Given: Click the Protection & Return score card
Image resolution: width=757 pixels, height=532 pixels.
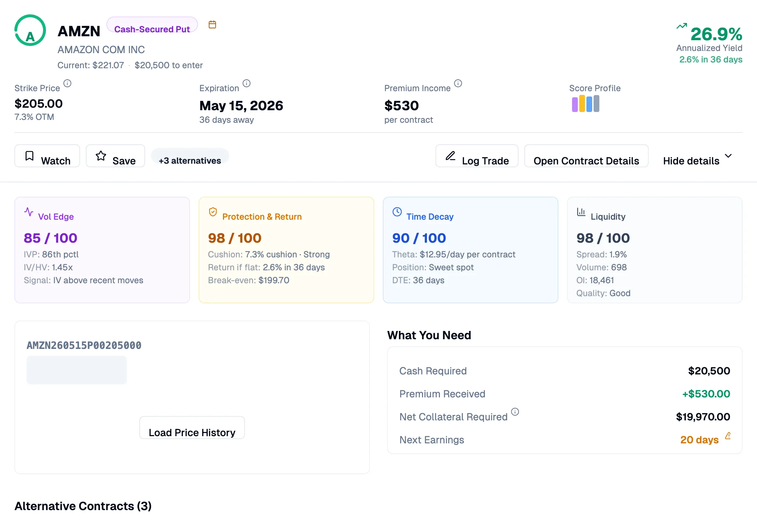Looking at the screenshot, I should (x=286, y=250).
